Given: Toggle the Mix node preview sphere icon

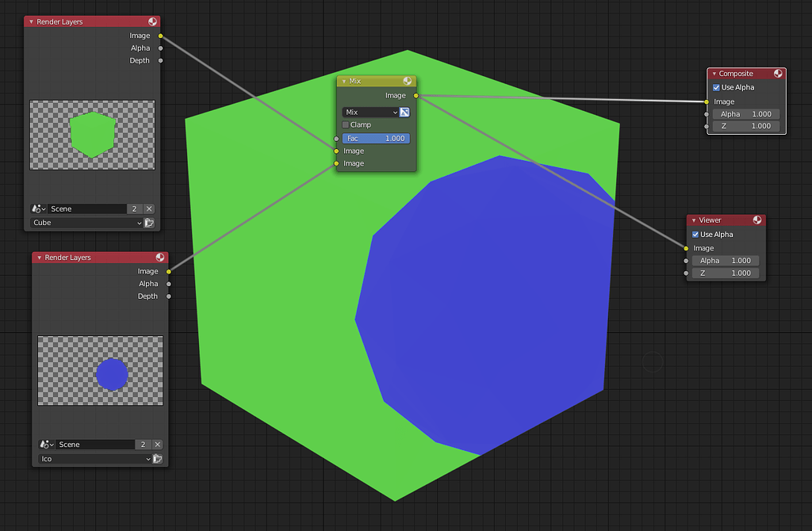Looking at the screenshot, I should point(408,82).
